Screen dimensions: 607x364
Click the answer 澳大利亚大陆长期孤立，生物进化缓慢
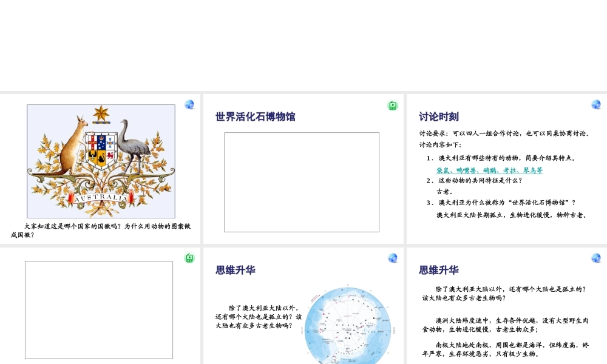point(512,215)
